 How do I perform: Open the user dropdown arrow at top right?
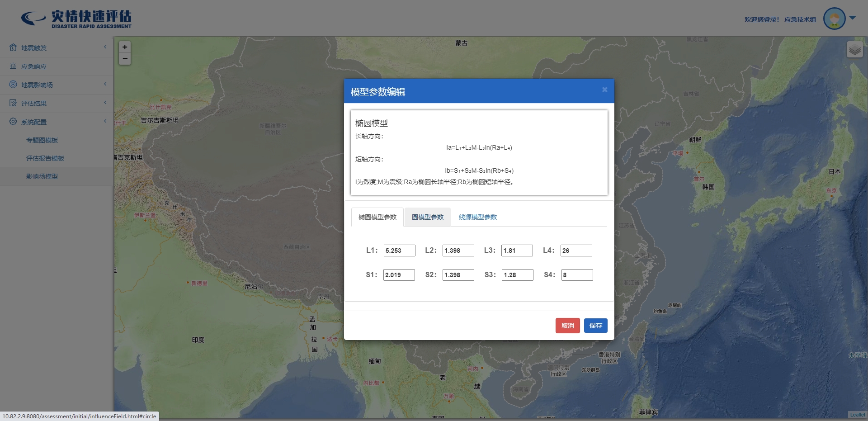pos(853,18)
